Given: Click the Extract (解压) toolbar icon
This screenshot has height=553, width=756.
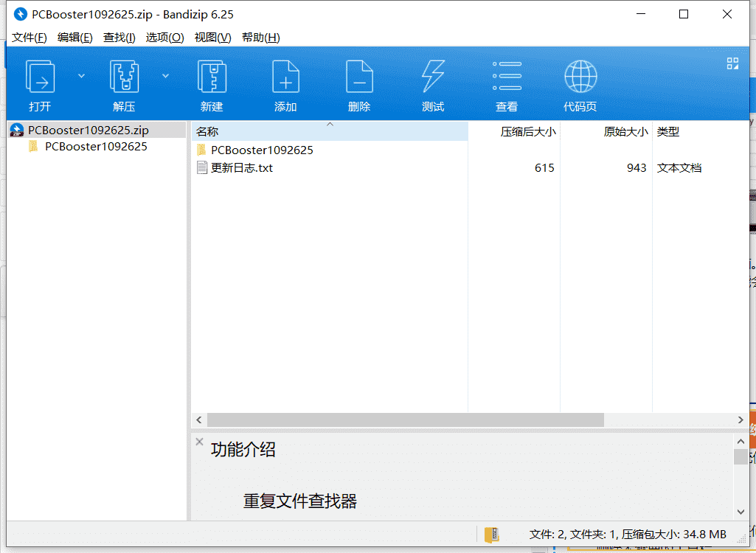Looking at the screenshot, I should 125,76.
